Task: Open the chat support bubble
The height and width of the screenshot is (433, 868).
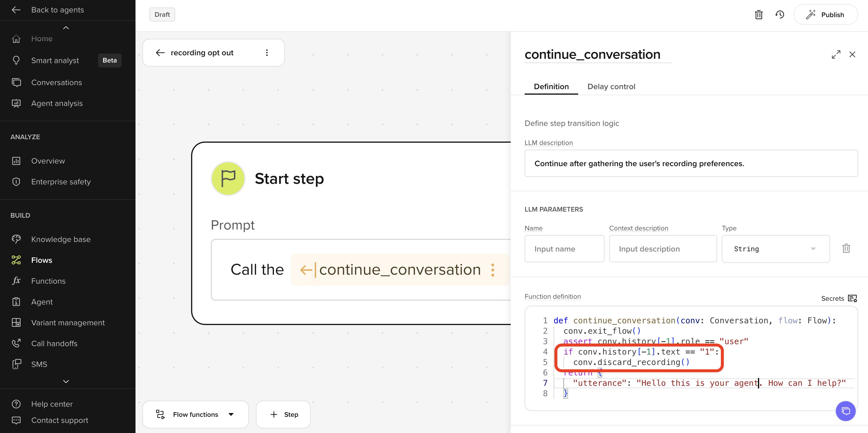Action: click(x=845, y=411)
